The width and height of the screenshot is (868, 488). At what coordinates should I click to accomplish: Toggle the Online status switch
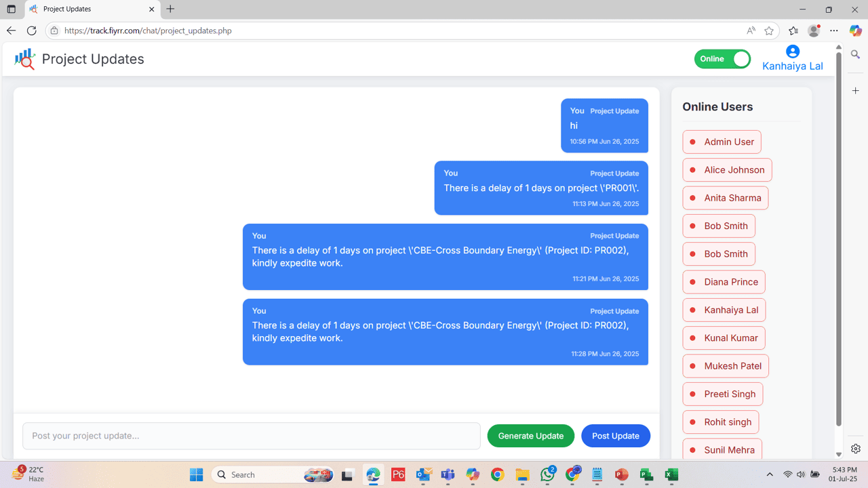tap(722, 59)
